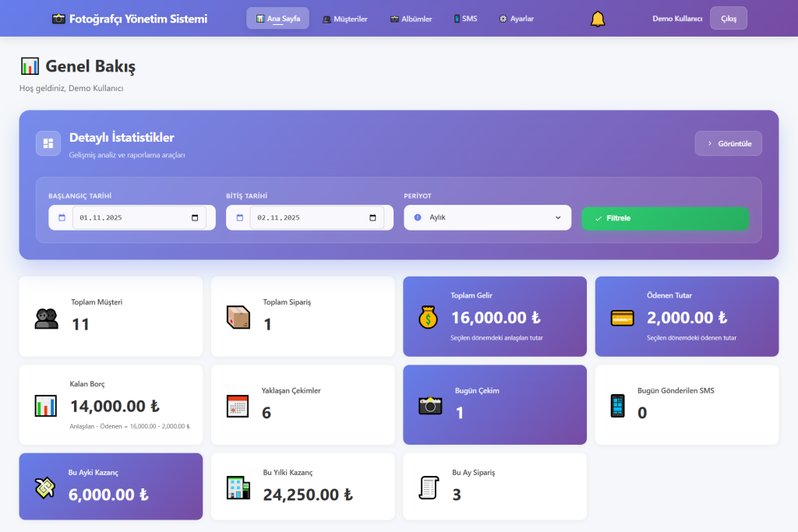
Task: Go to the Müşteriler menu item
Action: pos(344,19)
